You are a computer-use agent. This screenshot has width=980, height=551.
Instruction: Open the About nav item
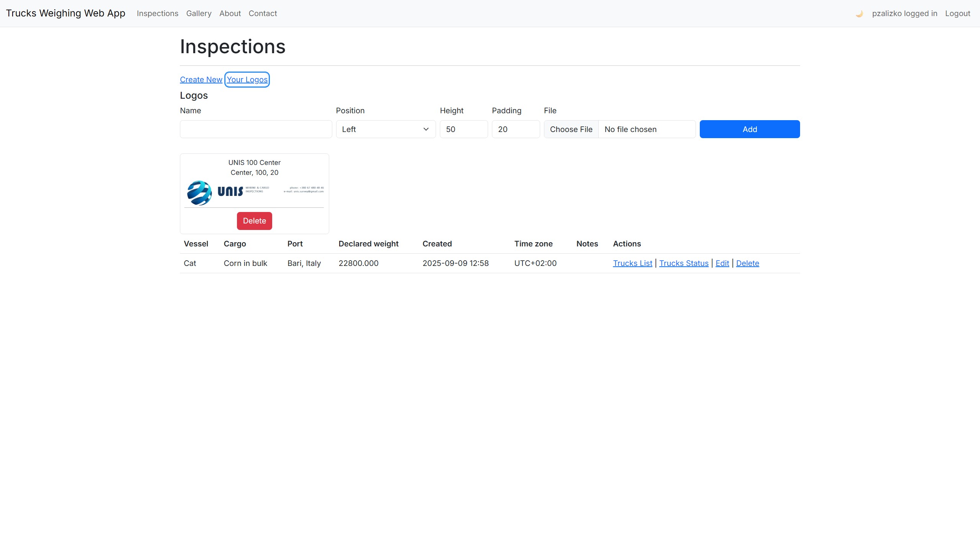230,13
